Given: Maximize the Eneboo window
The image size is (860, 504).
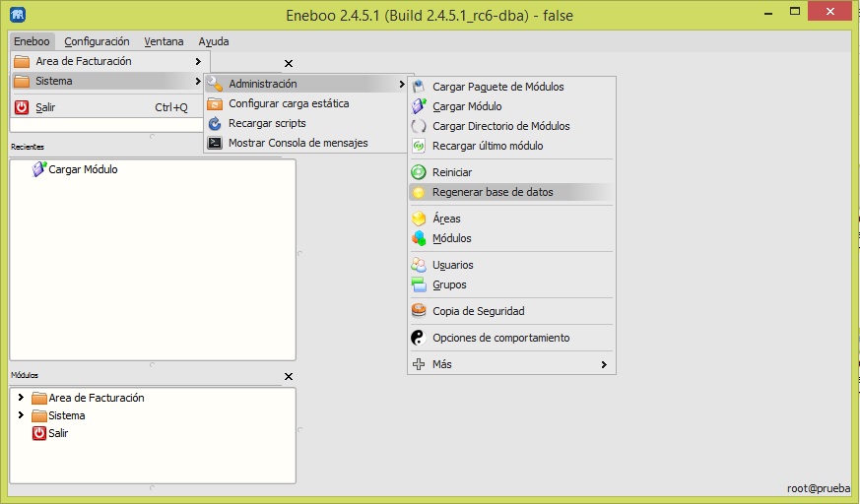Looking at the screenshot, I should [x=795, y=12].
